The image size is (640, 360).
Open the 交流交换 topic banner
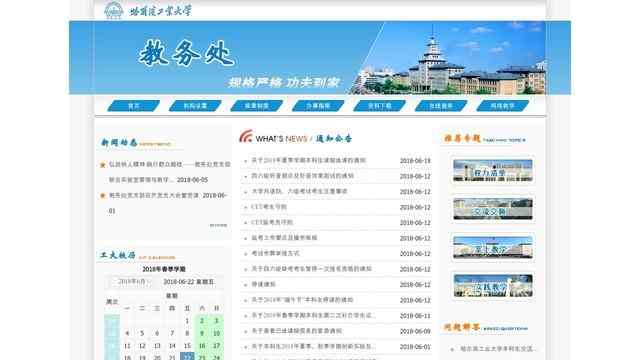point(493,209)
